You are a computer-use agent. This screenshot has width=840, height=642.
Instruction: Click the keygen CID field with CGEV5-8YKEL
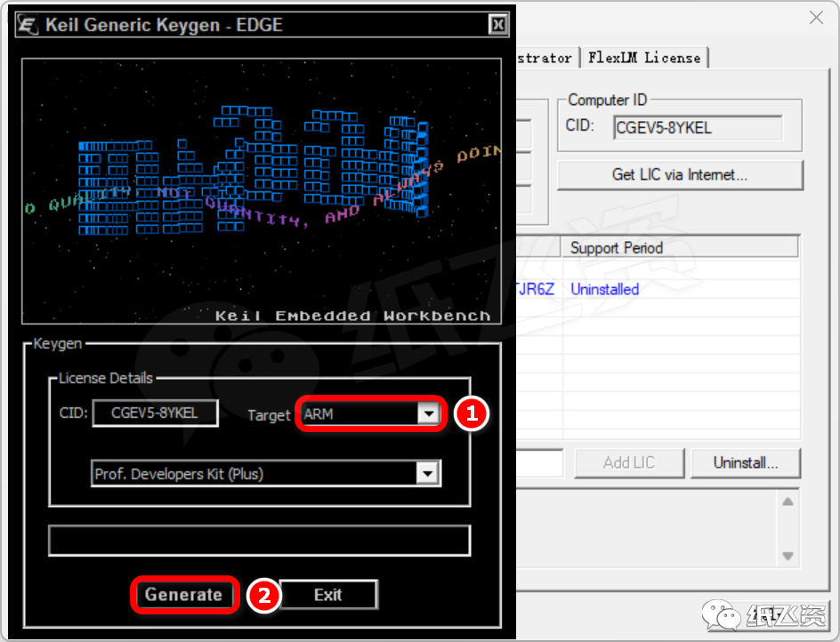click(x=156, y=413)
